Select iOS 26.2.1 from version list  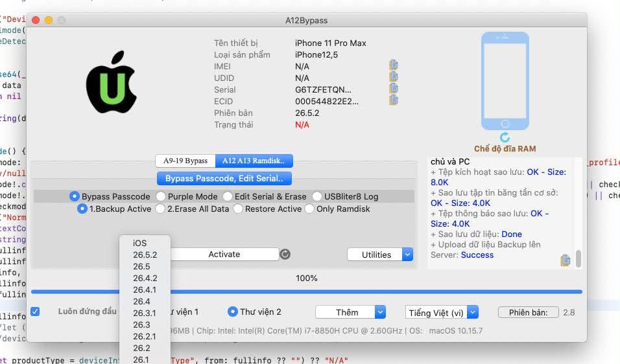[x=145, y=336]
